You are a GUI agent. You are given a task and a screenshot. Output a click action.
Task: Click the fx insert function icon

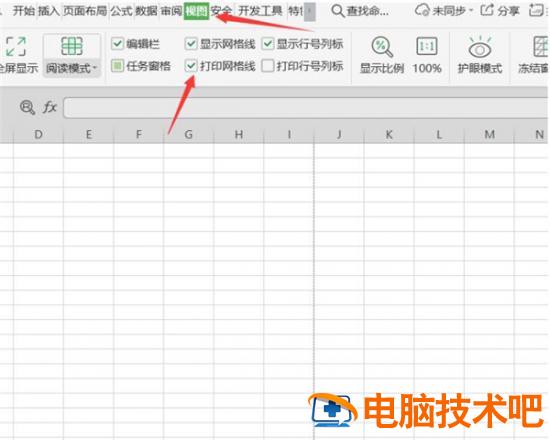[49, 107]
